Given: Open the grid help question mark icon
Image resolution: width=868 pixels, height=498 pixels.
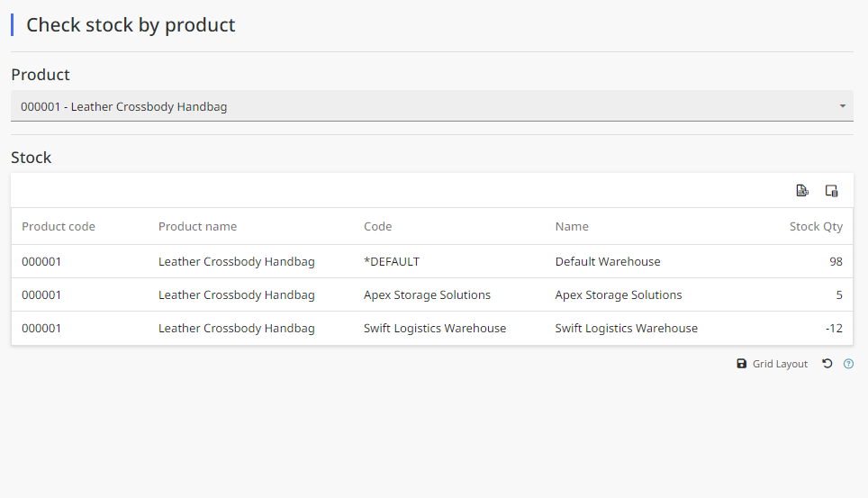Looking at the screenshot, I should point(848,364).
